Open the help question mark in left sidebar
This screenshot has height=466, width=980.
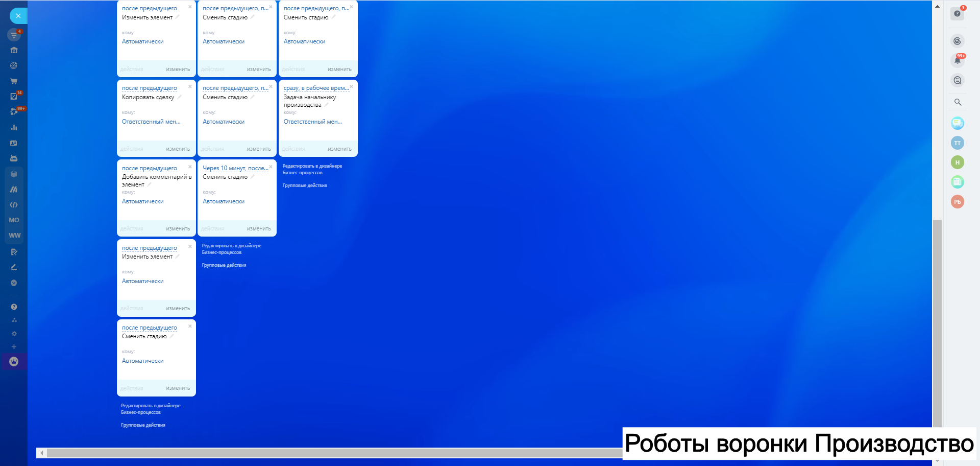(x=14, y=307)
